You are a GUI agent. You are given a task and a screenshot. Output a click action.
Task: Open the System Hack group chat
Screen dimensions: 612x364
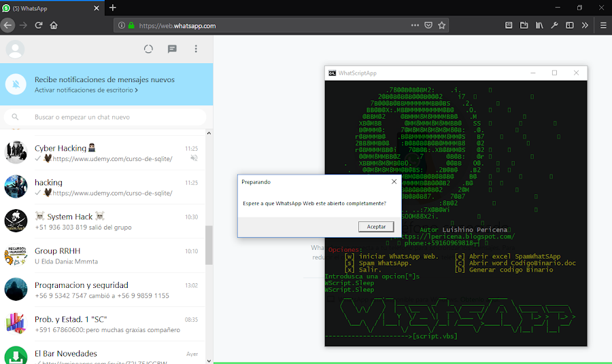103,221
